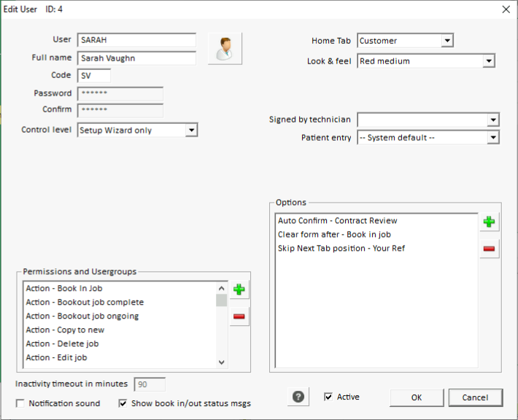The height and width of the screenshot is (420, 518).
Task: Uncheck Show book in/out status msgs
Action: tap(123, 403)
